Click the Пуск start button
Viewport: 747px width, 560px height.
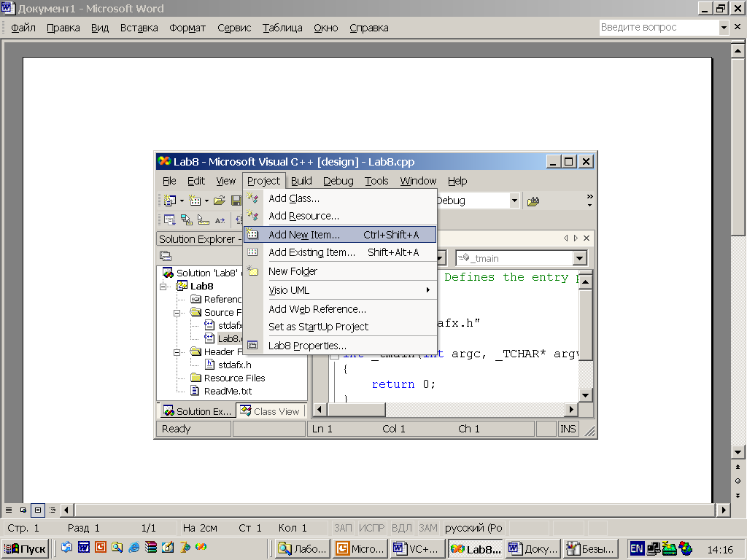25,548
